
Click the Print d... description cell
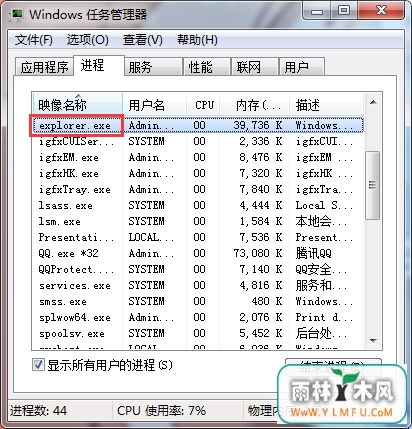click(x=324, y=317)
